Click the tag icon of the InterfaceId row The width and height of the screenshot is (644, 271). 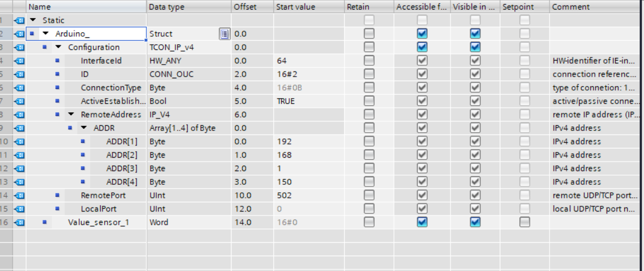19,61
